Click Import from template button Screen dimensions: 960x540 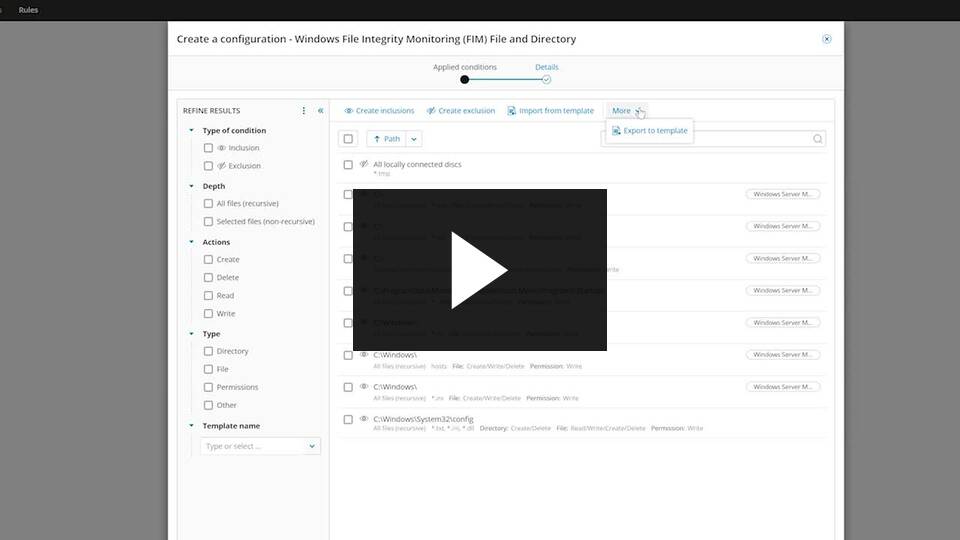click(550, 111)
